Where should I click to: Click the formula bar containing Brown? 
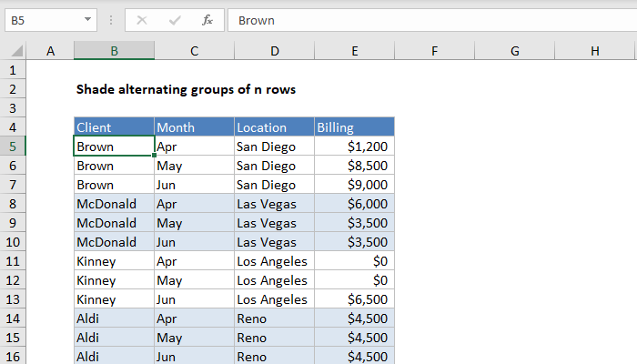428,20
